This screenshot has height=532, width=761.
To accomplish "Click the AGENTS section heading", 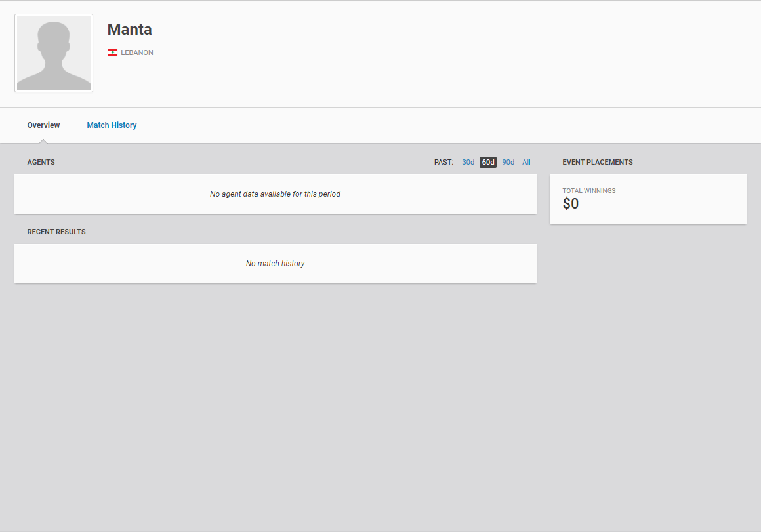I will click(x=41, y=162).
